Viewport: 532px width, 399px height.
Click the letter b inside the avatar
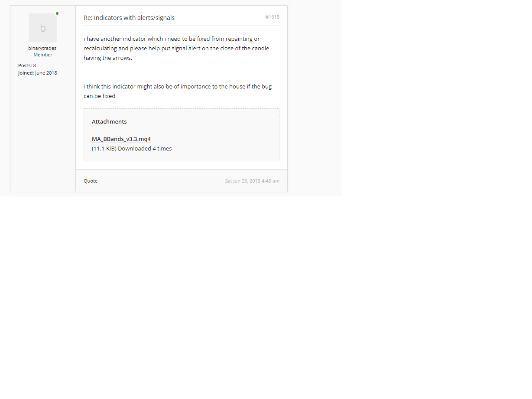click(43, 28)
